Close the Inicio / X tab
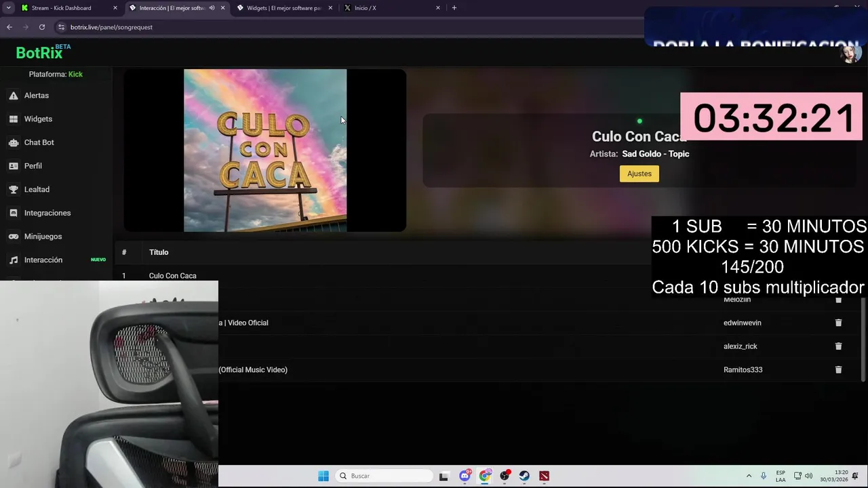868x488 pixels. point(437,8)
